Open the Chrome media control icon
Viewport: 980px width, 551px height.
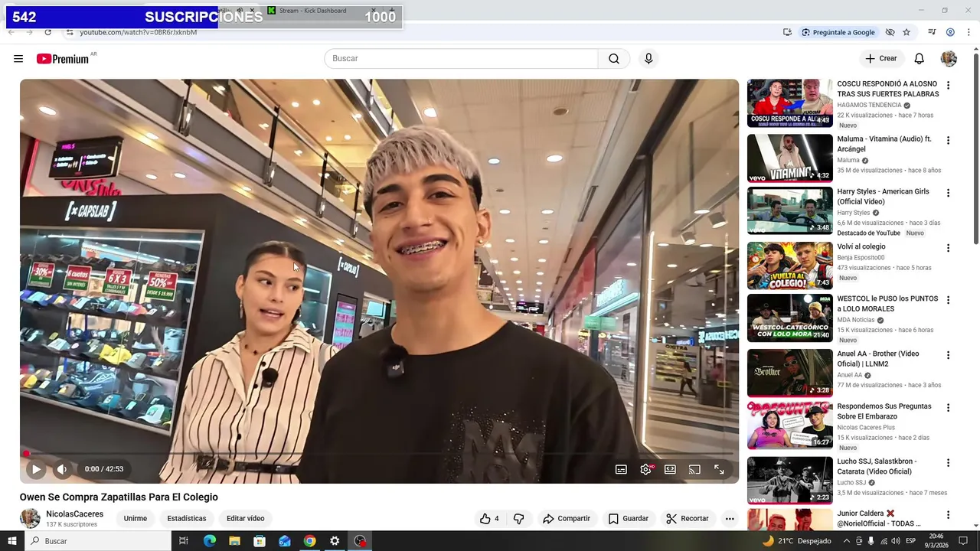coord(932,32)
